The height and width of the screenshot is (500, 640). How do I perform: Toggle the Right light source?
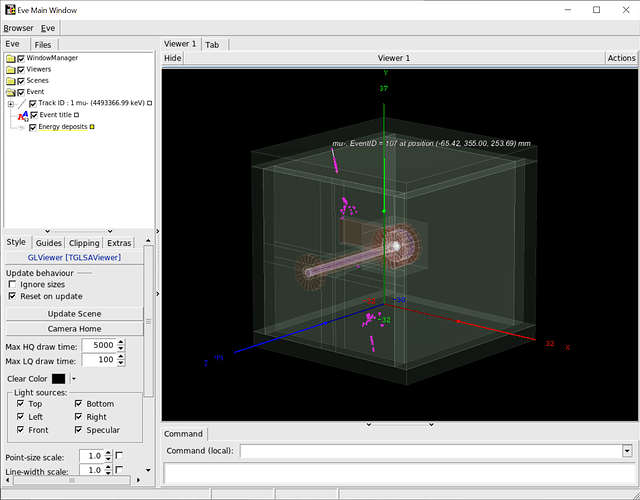[x=78, y=417]
